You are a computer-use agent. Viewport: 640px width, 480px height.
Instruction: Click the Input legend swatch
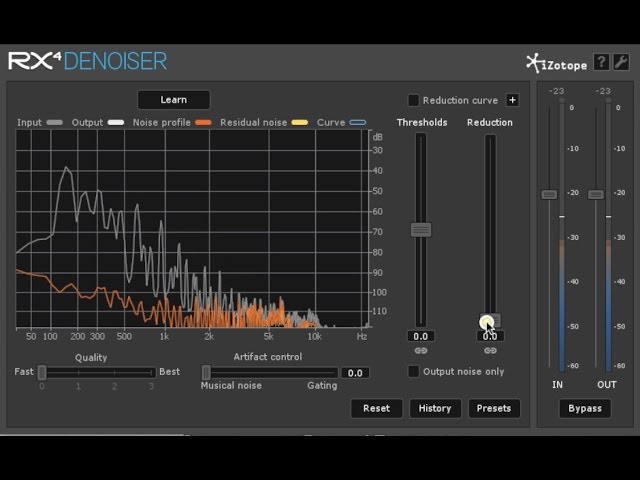point(55,122)
